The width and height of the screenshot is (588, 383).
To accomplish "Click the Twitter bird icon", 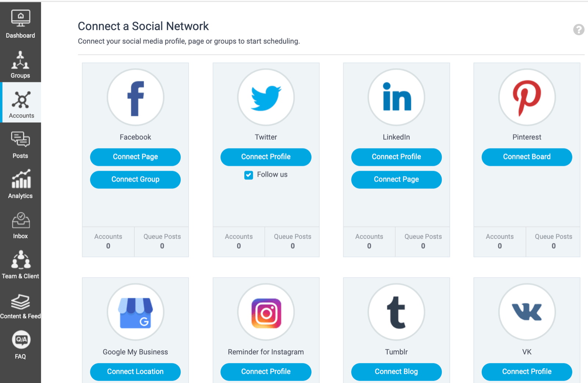I will (x=266, y=98).
